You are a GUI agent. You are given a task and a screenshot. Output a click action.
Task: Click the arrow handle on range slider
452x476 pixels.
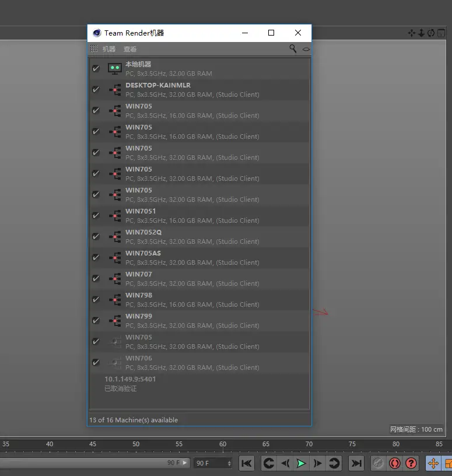coord(184,463)
